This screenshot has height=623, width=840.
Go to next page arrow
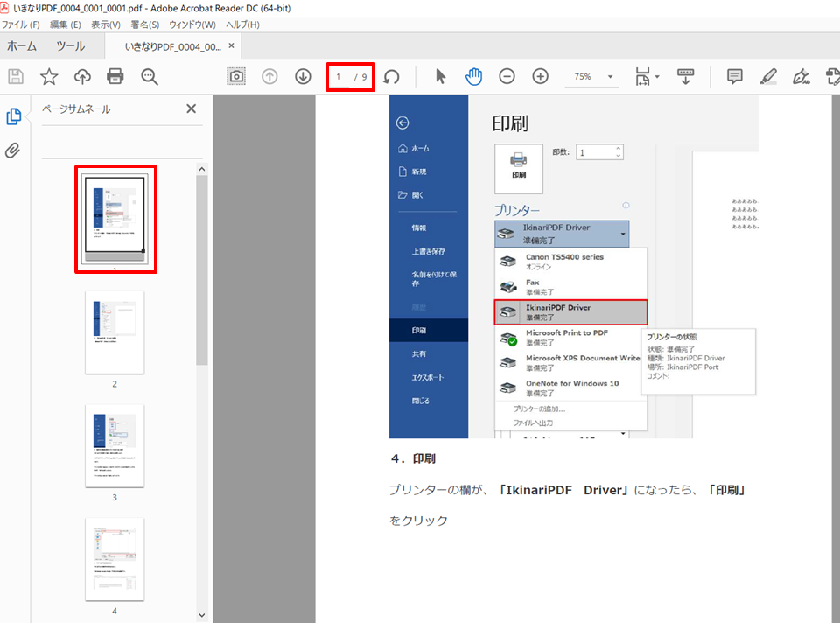303,77
